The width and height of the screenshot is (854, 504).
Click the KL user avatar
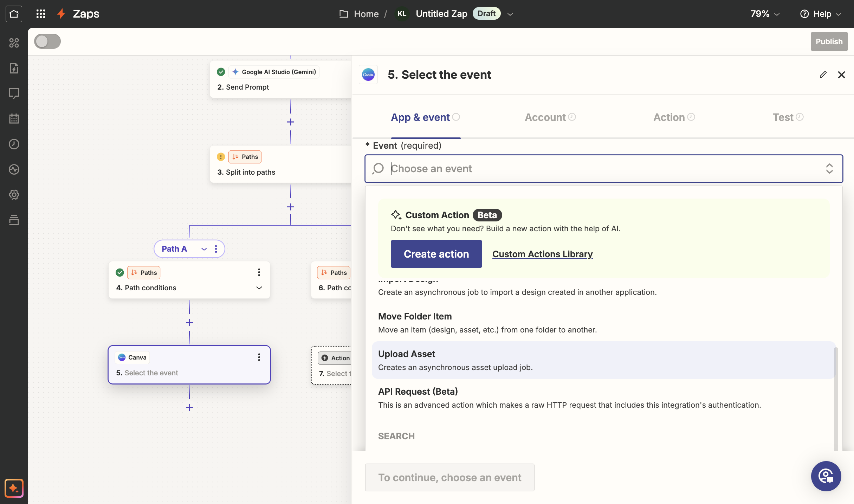coord(402,14)
